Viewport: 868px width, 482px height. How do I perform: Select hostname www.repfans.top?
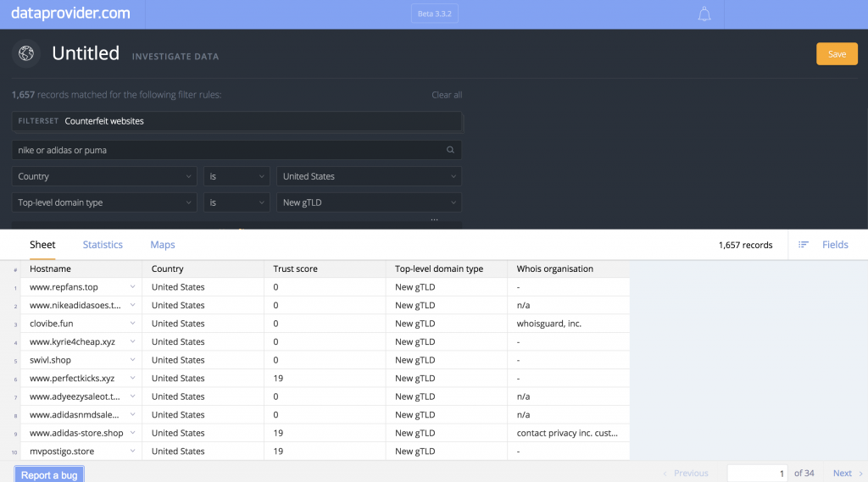click(x=64, y=287)
